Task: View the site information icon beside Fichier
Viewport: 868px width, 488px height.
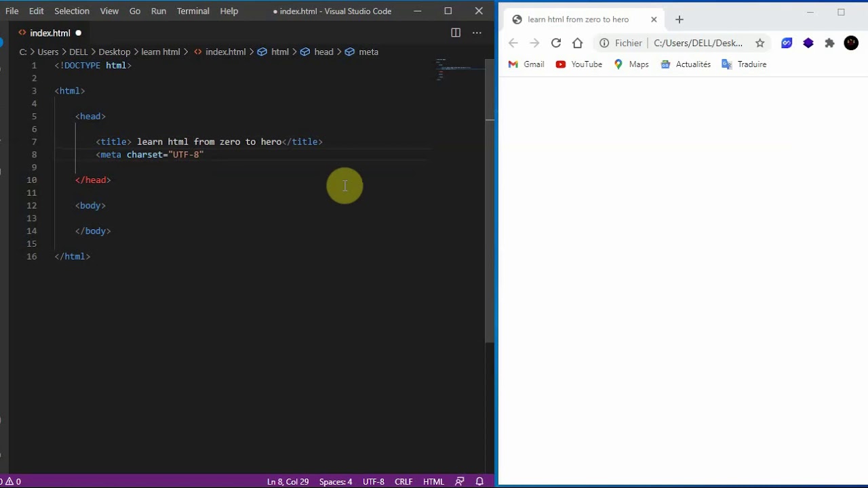Action: point(604,43)
